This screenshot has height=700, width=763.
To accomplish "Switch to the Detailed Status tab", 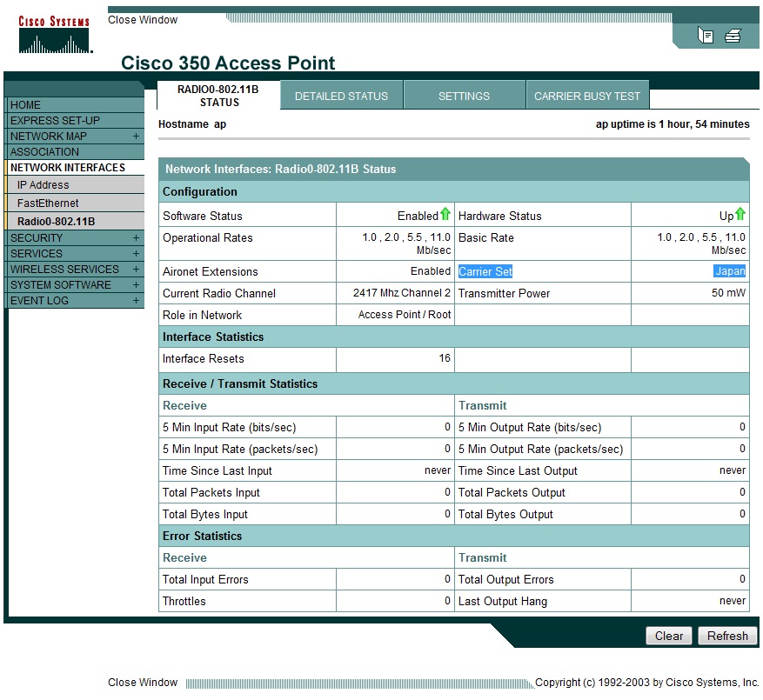I will click(x=341, y=97).
